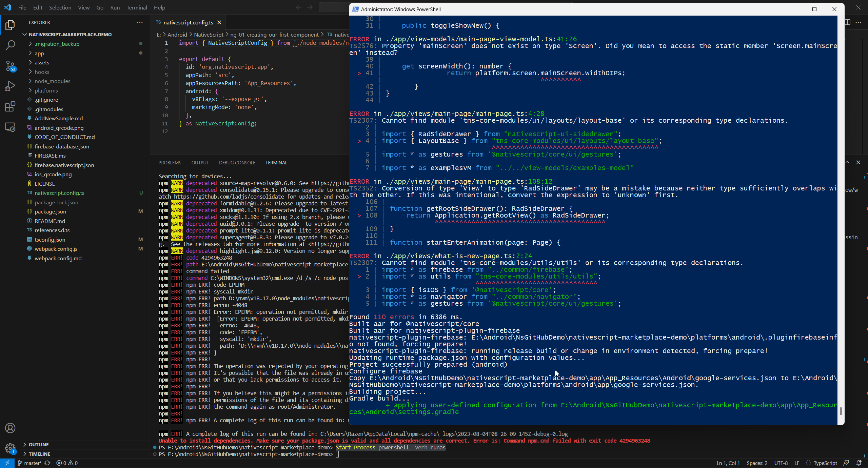
Task: Click notifications bell in status bar
Action: [859, 463]
